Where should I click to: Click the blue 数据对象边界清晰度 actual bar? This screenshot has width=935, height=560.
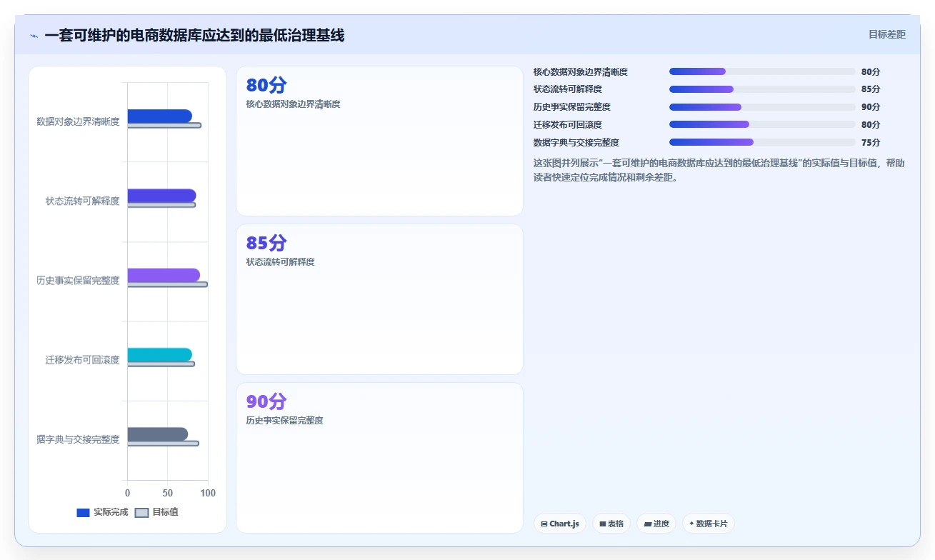coord(160,116)
